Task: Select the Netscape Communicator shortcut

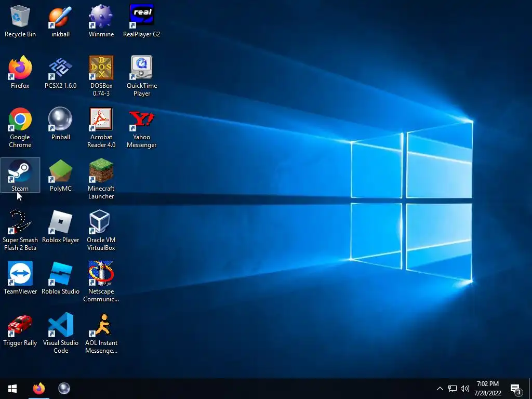Action: point(101,282)
